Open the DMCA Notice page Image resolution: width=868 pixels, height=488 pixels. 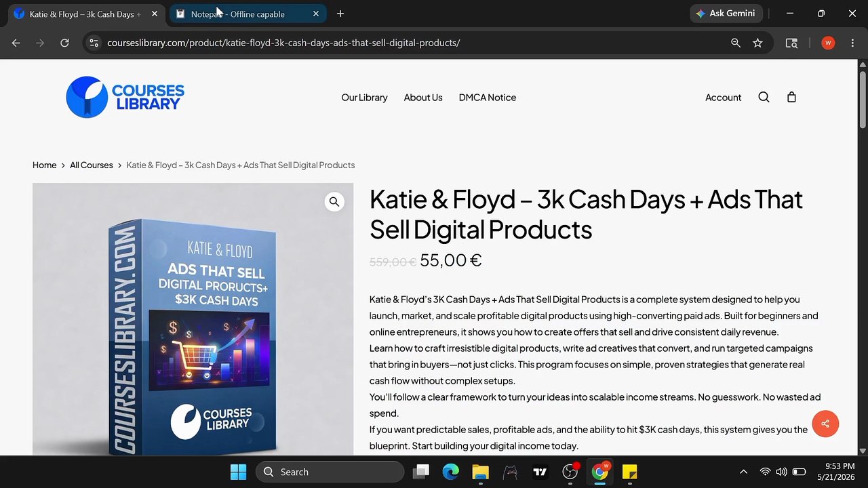click(x=488, y=97)
